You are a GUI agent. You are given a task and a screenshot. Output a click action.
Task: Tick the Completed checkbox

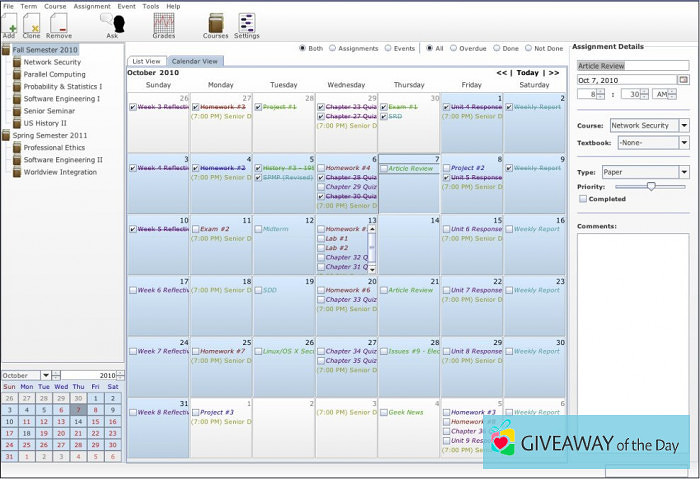point(583,198)
